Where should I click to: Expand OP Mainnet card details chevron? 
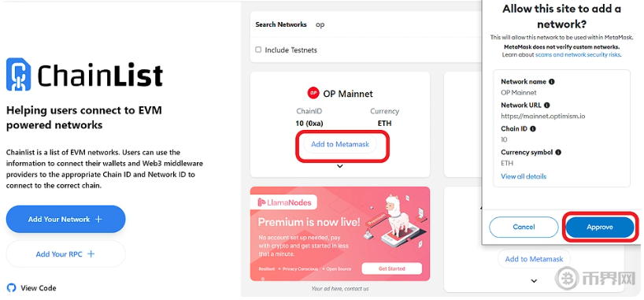tap(339, 166)
